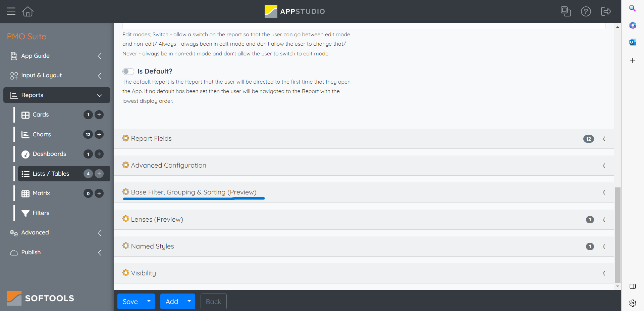This screenshot has height=311, width=644.
Task: Click the vertical scrollbar thumb
Action: pyautogui.click(x=618, y=235)
